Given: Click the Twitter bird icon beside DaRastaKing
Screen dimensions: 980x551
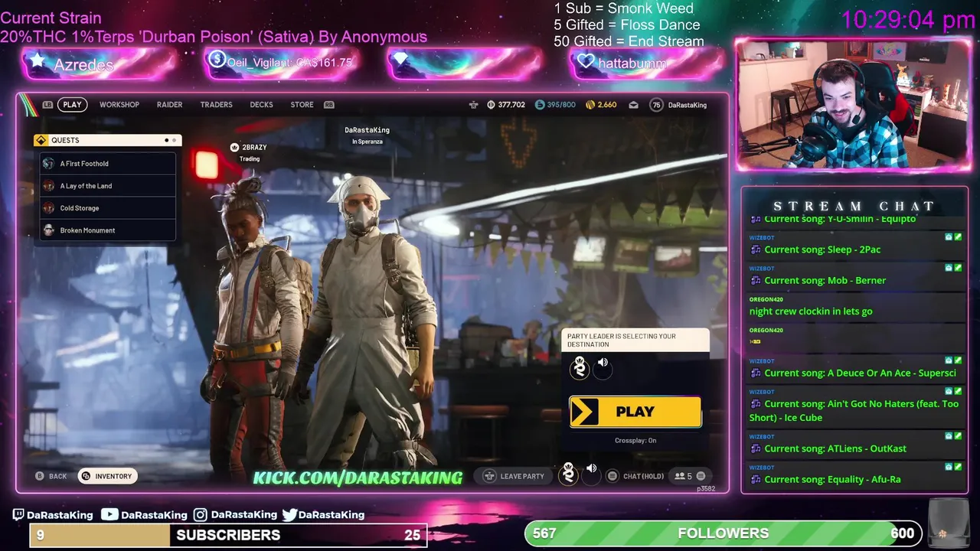Looking at the screenshot, I should click(x=289, y=515).
